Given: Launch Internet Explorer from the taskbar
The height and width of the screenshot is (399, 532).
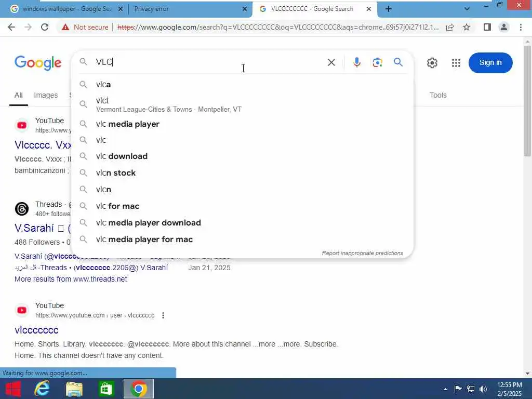Looking at the screenshot, I should (x=42, y=389).
